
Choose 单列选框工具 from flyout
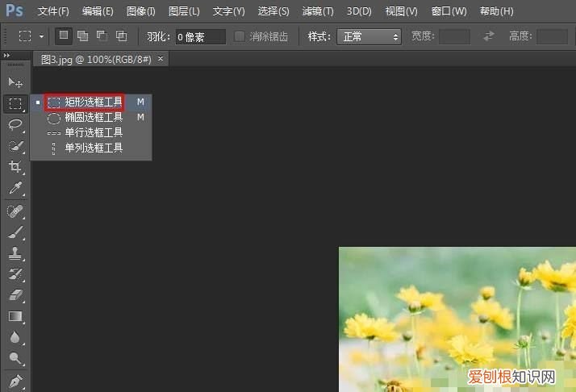click(91, 148)
